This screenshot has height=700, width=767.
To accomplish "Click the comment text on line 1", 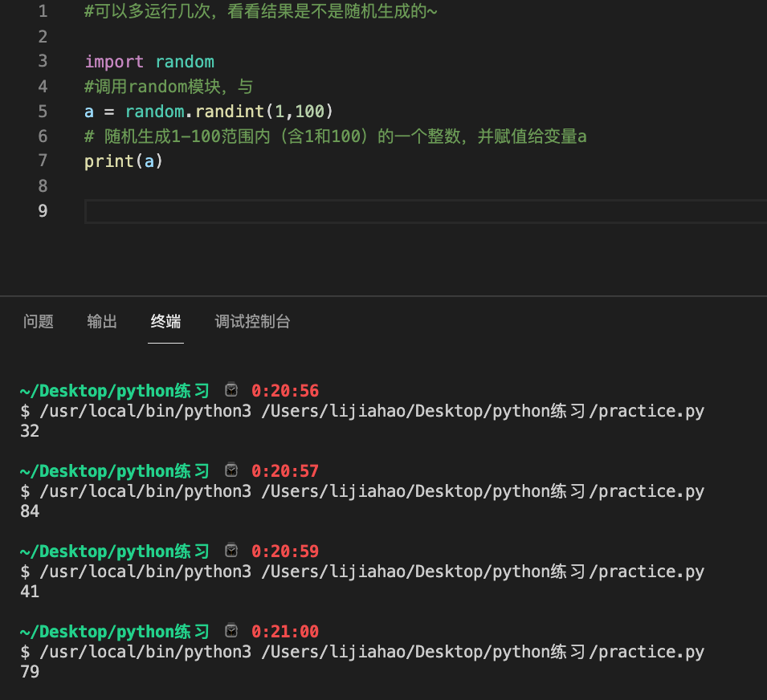I will pos(261,11).
